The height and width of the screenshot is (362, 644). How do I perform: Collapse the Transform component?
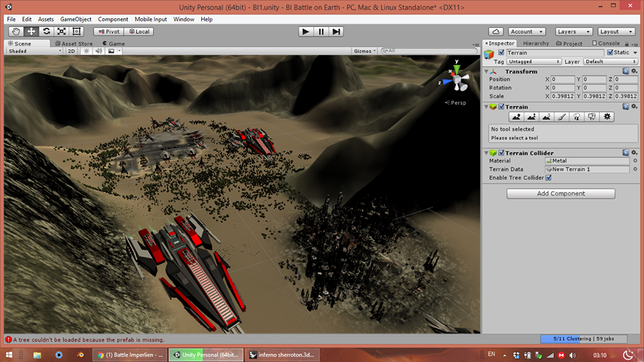(x=486, y=72)
